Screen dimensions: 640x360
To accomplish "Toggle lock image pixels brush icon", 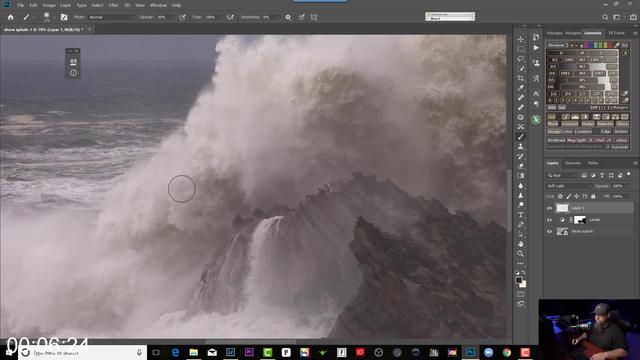I will [569, 196].
